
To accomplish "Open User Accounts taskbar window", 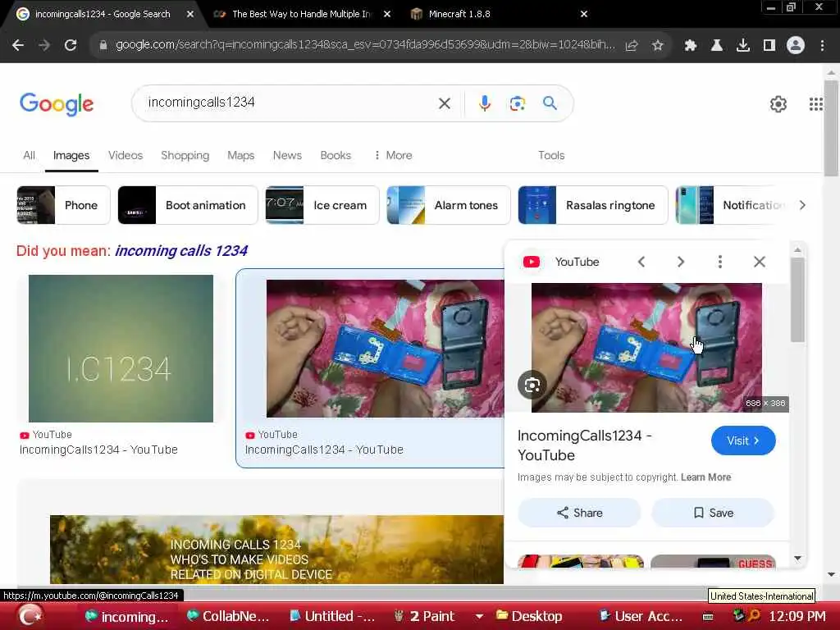I will 641,616.
